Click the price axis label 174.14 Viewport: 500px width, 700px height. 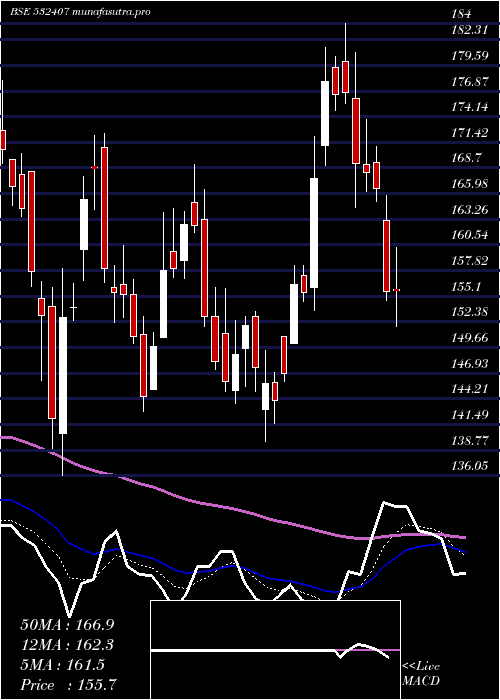(x=469, y=107)
